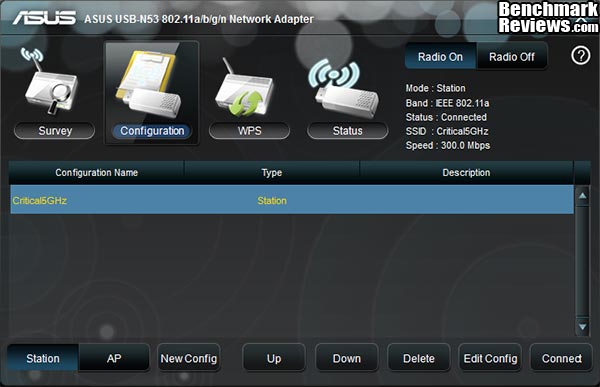Screen dimensions: 600x387
Task: Click the 'SSID : Critical5GHz' info text
Action: pos(447,131)
